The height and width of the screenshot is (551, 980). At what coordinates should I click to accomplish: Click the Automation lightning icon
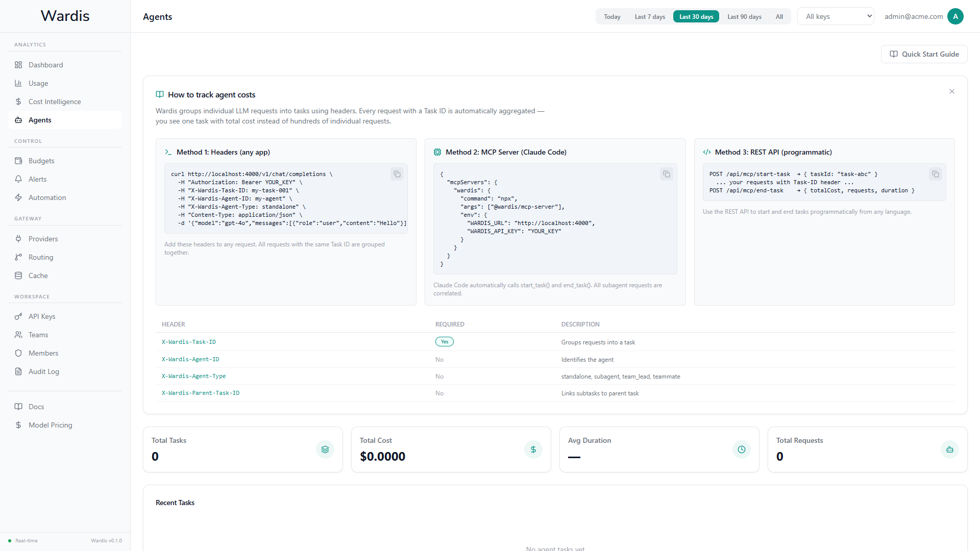(x=18, y=197)
